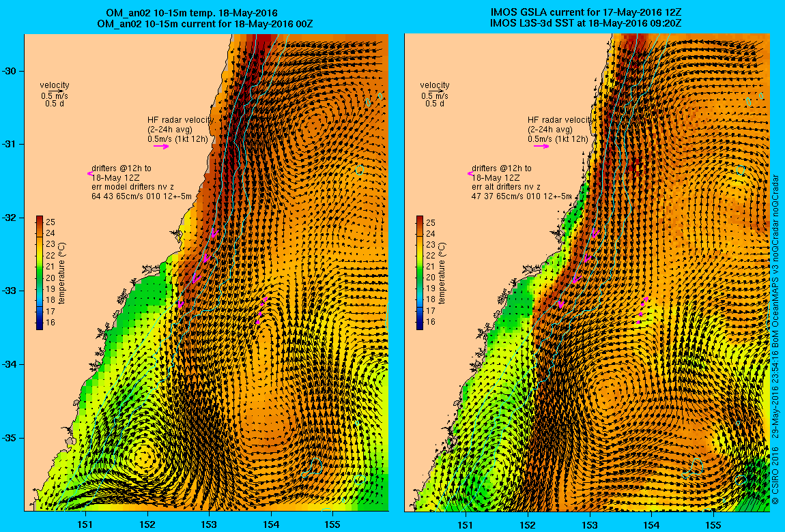This screenshot has width=785, height=532.
Task: Click '64 43 65cm/s 010 12+-5m' text
Action: pyautogui.click(x=142, y=196)
